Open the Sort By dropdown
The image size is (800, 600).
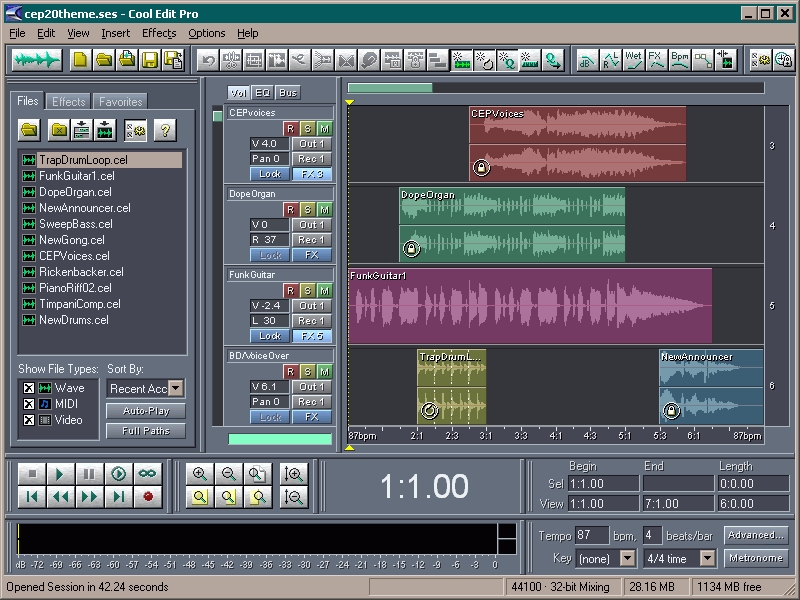click(176, 388)
